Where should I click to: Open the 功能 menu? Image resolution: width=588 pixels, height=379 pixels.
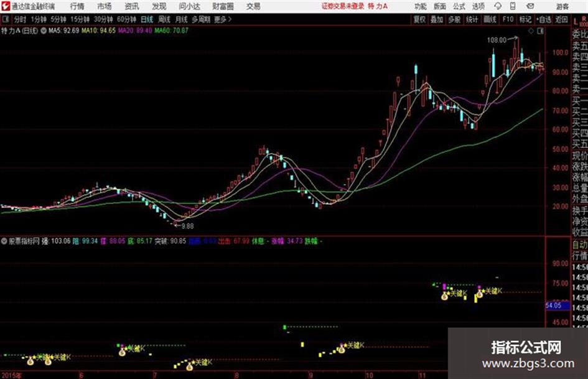[x=421, y=6]
